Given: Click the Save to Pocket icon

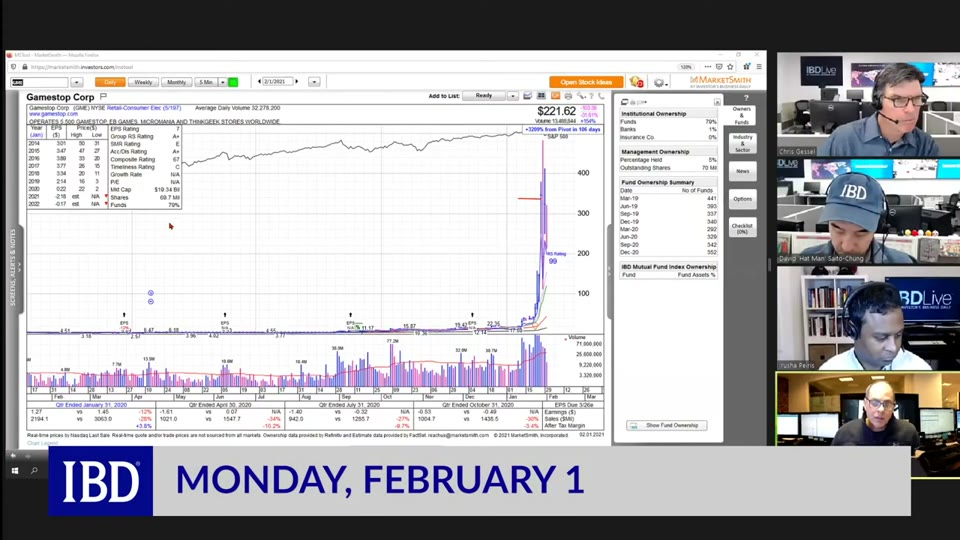Looking at the screenshot, I should (719, 67).
